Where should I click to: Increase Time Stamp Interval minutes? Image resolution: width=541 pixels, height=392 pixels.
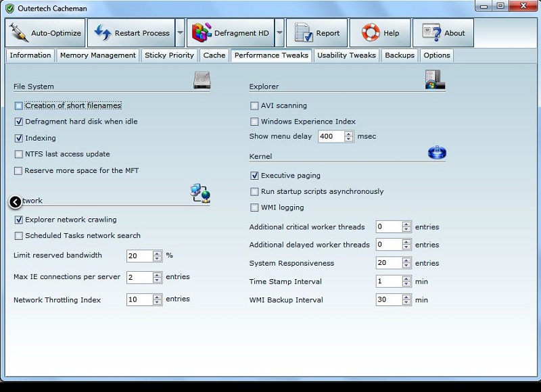[x=407, y=278]
